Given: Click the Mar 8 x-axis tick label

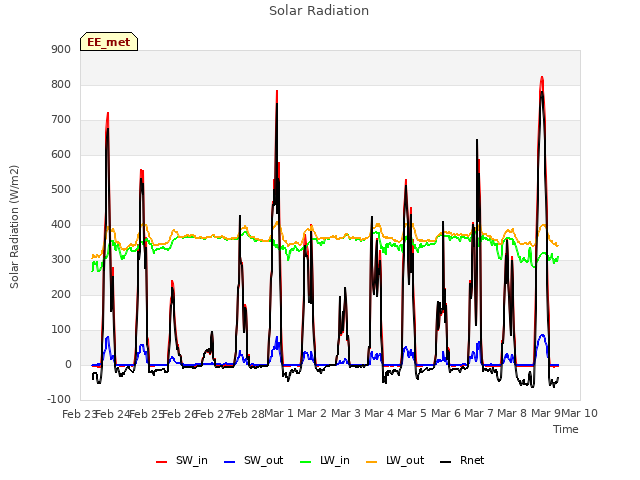Looking at the screenshot, I should coord(512,413).
